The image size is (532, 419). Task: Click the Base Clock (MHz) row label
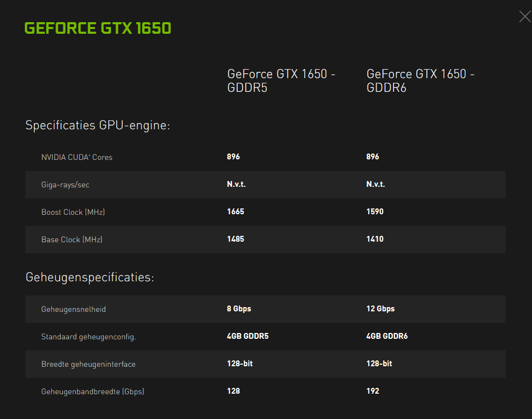[72, 240]
